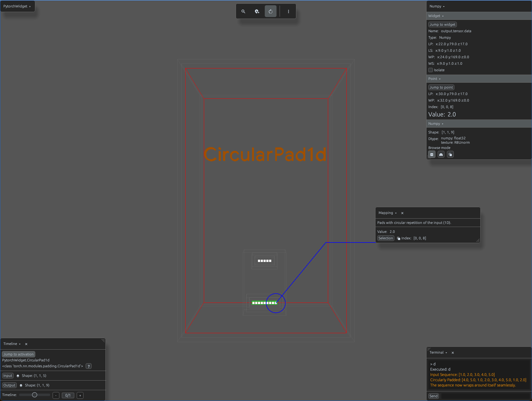The width and height of the screenshot is (532, 401).
Task: Close the Terminal panel
Action: click(453, 353)
